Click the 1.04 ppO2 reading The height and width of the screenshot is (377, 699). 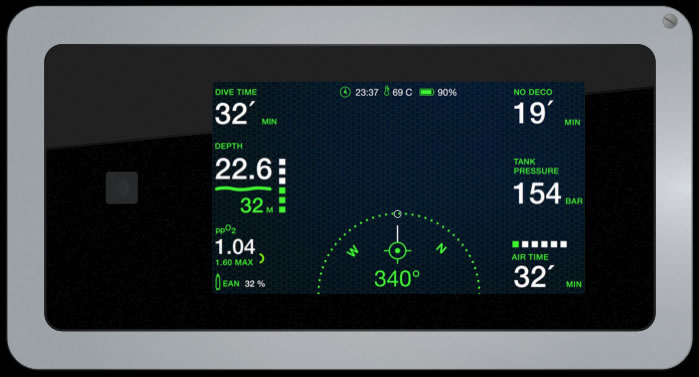pyautogui.click(x=235, y=247)
